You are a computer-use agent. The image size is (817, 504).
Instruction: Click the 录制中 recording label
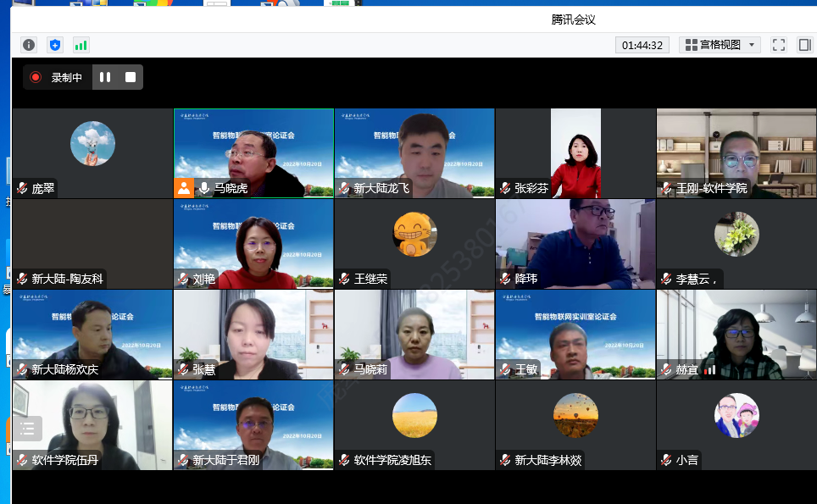pyautogui.click(x=67, y=77)
